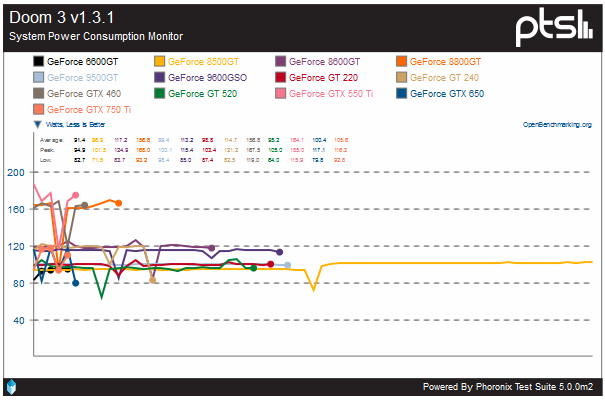This screenshot has width=605, height=400.
Task: Click the black 91.4 average value
Action: pyautogui.click(x=79, y=140)
